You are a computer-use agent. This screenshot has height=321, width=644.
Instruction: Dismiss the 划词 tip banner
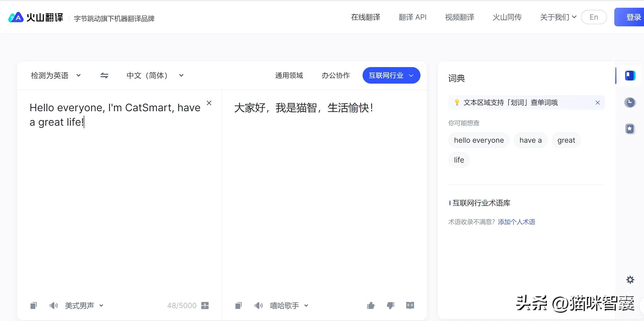coord(598,103)
